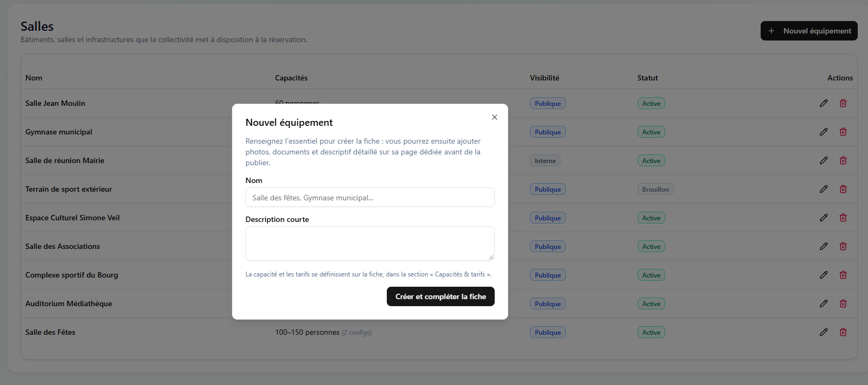This screenshot has width=868, height=385.
Task: Click the Nouvel équipement header button
Action: [x=809, y=31]
